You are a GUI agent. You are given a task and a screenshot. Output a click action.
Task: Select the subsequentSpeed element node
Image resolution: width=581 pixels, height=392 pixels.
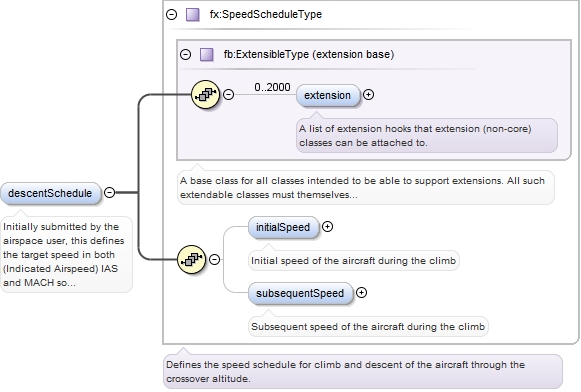[x=301, y=293]
